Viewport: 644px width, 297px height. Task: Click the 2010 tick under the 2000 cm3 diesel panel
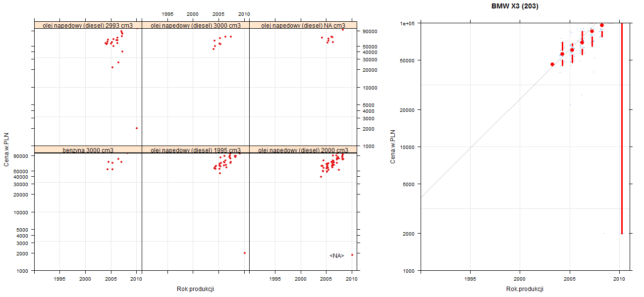(352, 279)
